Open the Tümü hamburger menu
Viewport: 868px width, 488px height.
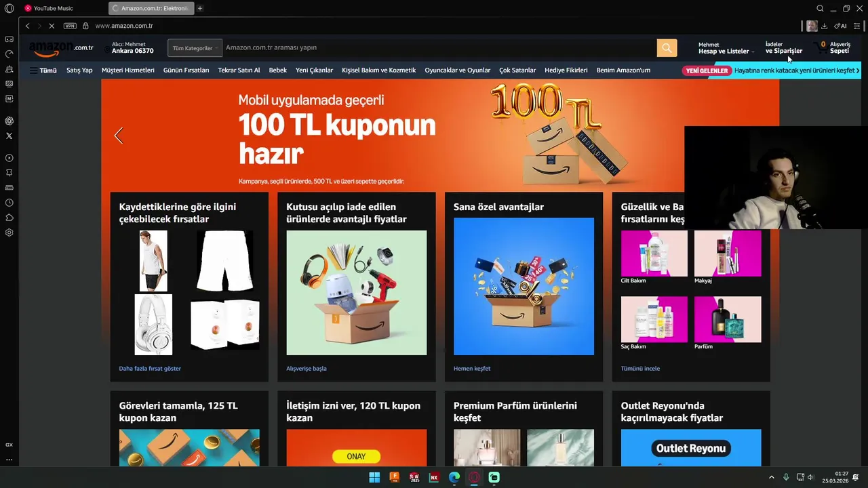(43, 70)
